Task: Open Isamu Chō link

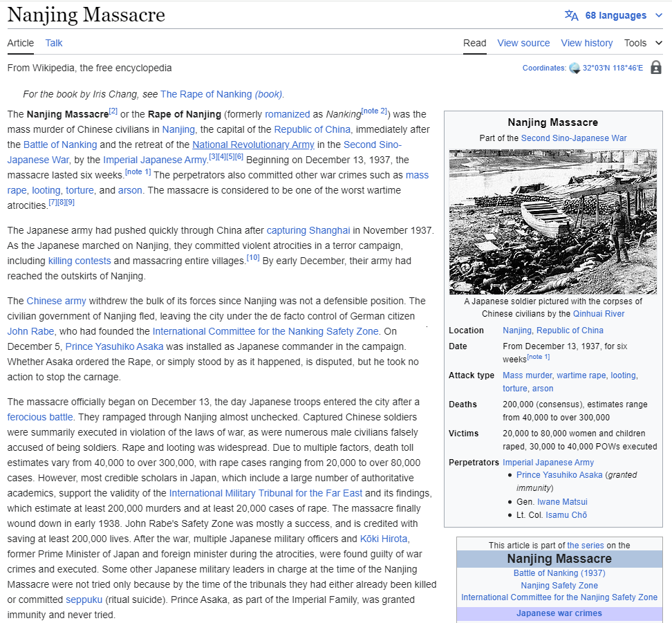Action: (566, 515)
